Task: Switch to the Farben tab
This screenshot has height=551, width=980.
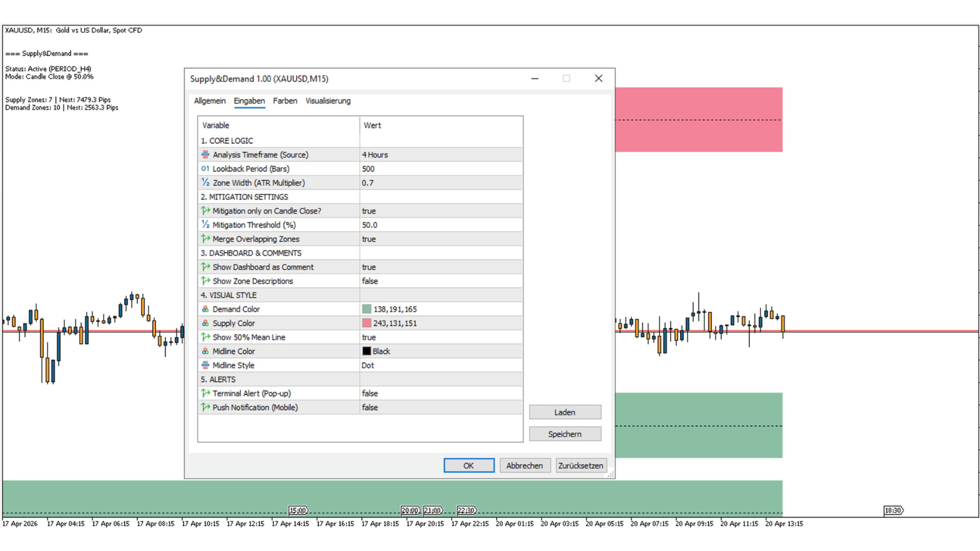Action: point(285,101)
